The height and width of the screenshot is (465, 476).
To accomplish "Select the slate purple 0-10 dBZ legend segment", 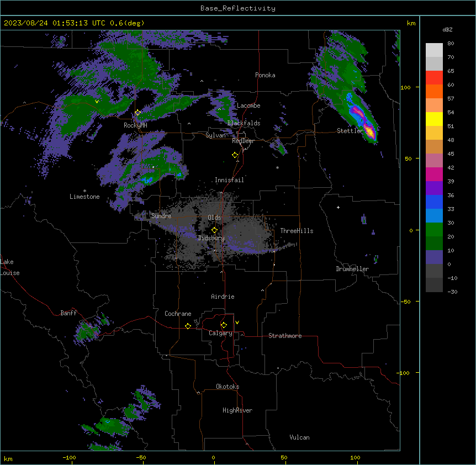I will point(434,257).
